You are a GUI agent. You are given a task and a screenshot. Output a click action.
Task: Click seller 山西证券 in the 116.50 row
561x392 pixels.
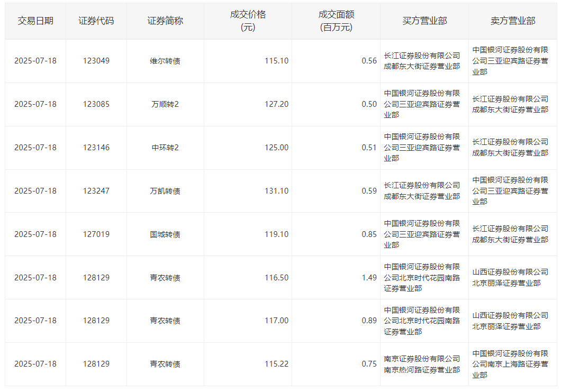coord(510,278)
